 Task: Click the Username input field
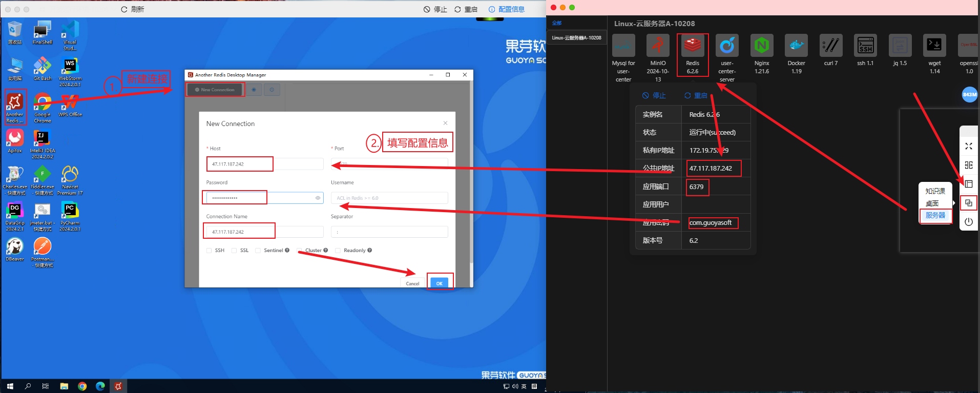tap(389, 198)
